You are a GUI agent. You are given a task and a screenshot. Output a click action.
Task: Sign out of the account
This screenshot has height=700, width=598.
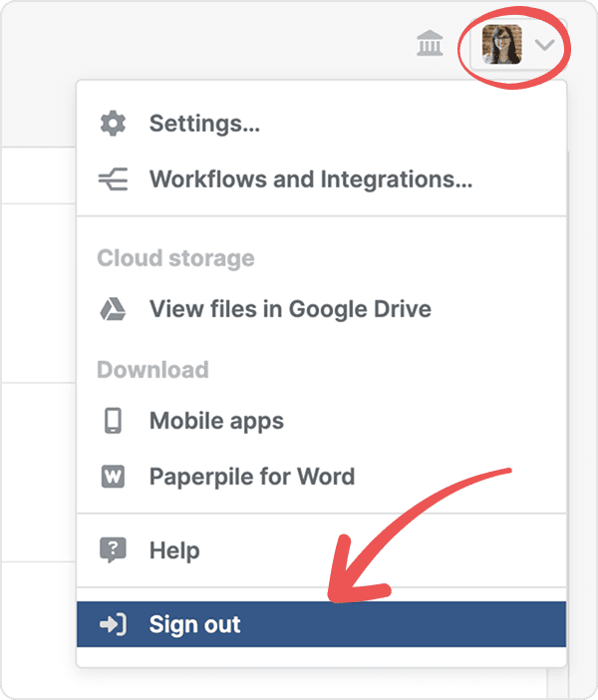pos(195,625)
